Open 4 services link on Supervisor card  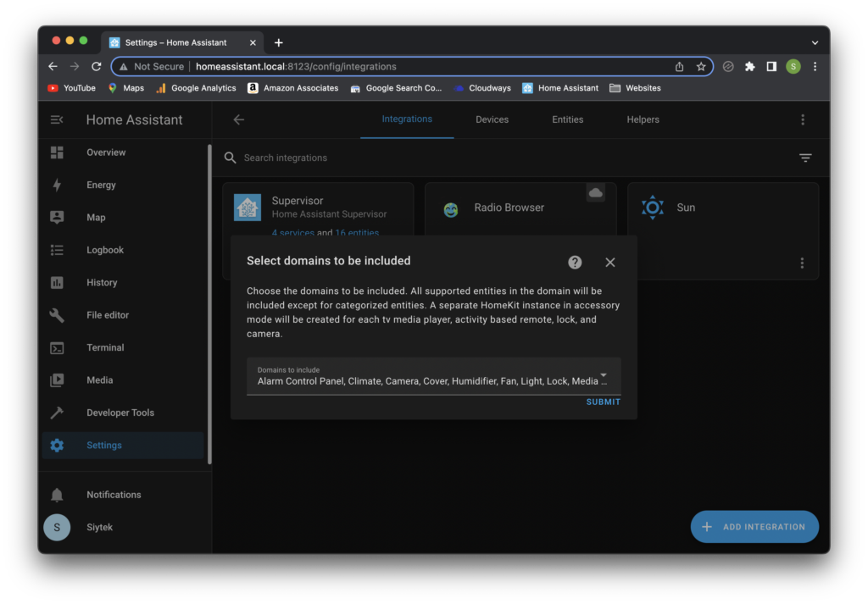(292, 233)
